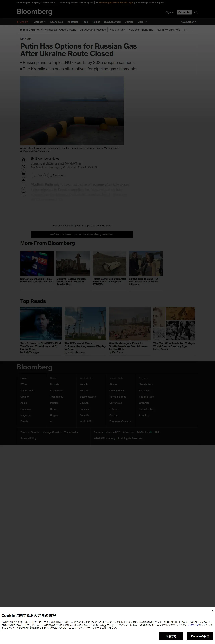Open BTV+ in the footer
Screen dimensions: 215x644
pos(24,384)
